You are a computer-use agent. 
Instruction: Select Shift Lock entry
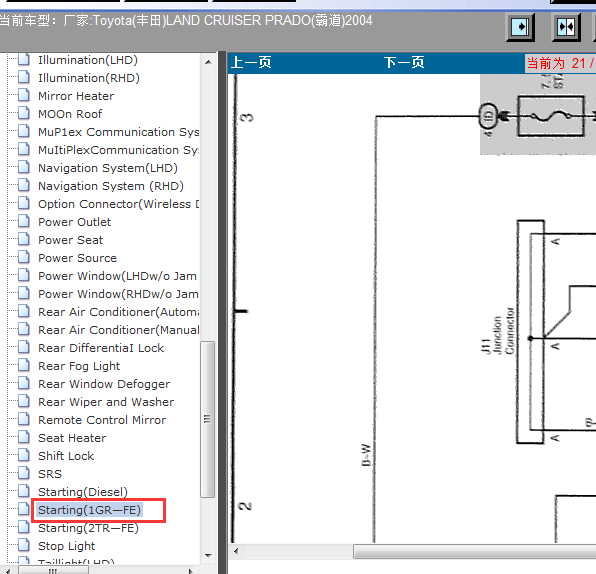coord(66,456)
